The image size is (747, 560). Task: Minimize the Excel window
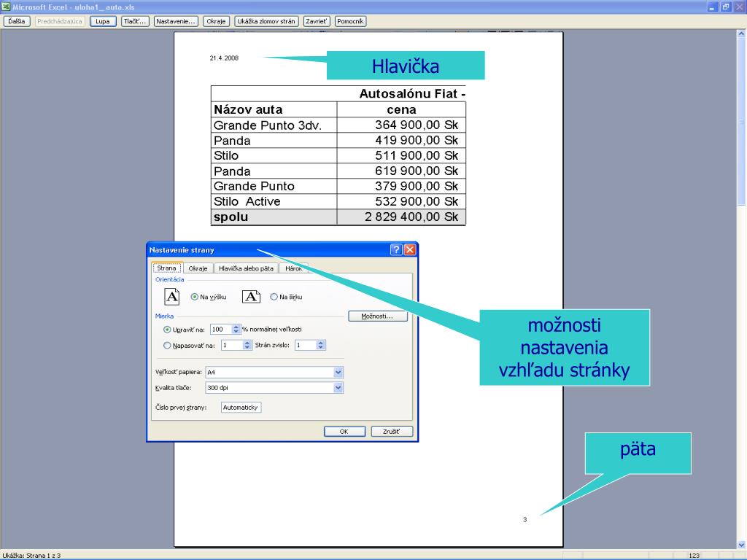point(712,7)
